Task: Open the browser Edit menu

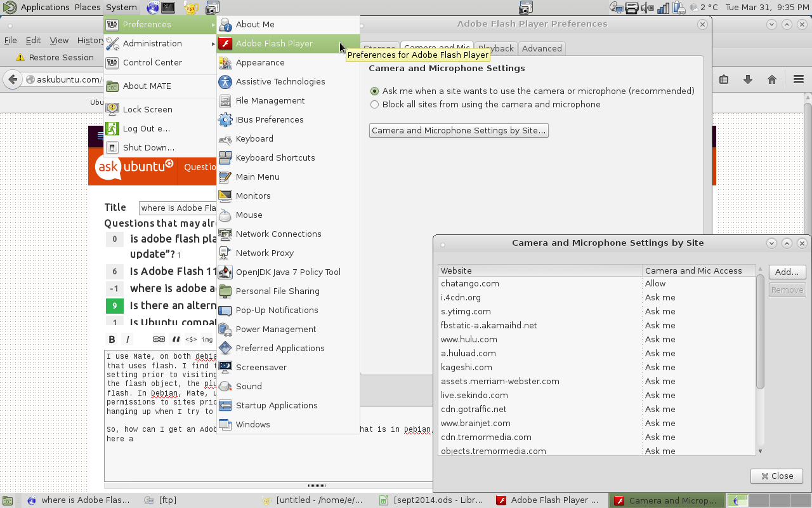Action: [33, 40]
